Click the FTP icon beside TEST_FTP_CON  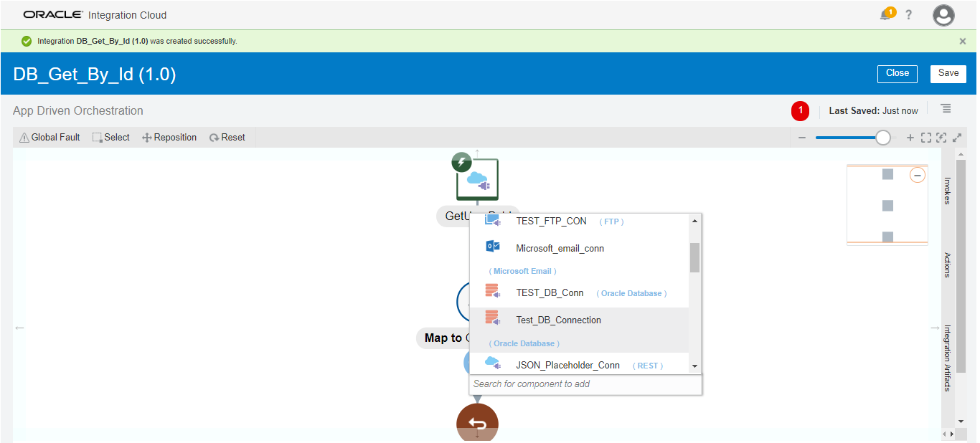click(492, 220)
